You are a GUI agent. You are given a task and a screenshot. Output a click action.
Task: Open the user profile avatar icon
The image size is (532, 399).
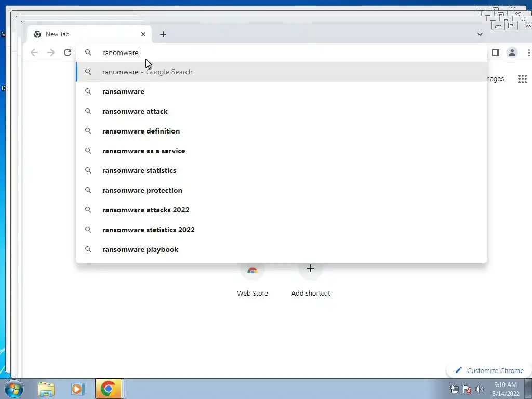point(512,52)
